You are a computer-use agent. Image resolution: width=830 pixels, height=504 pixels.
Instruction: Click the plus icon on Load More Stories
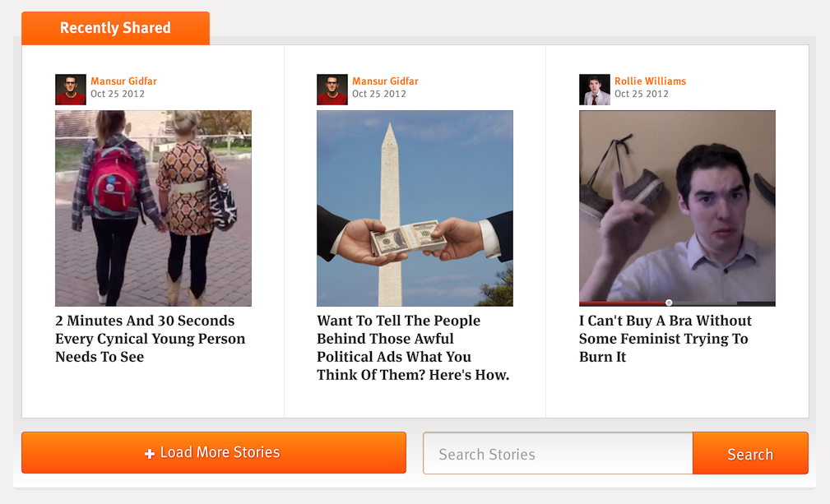[151, 452]
